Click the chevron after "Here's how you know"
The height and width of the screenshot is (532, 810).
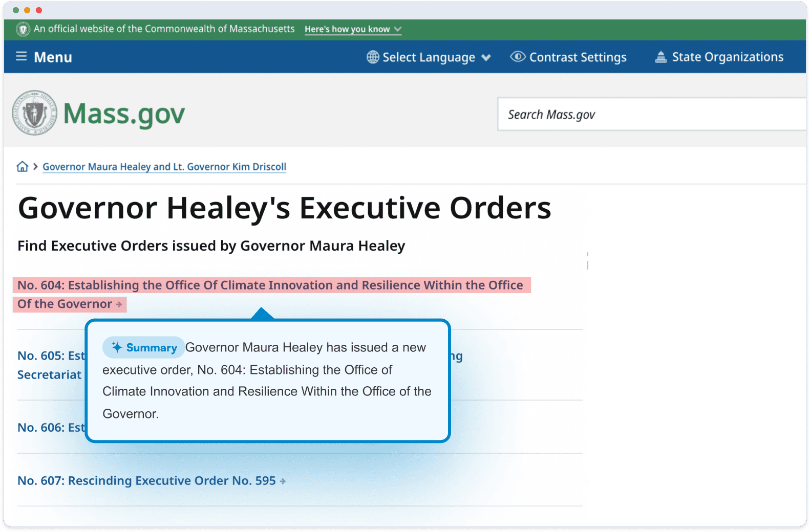click(398, 29)
